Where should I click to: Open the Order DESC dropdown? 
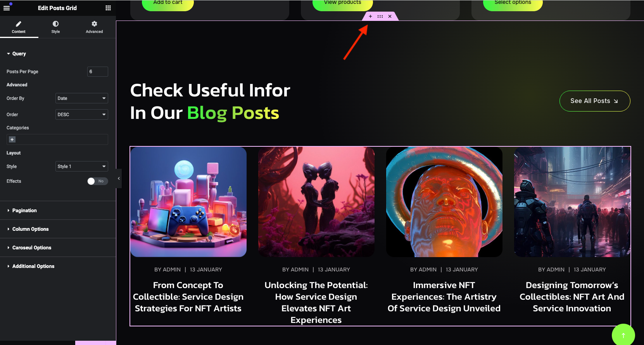coord(81,115)
